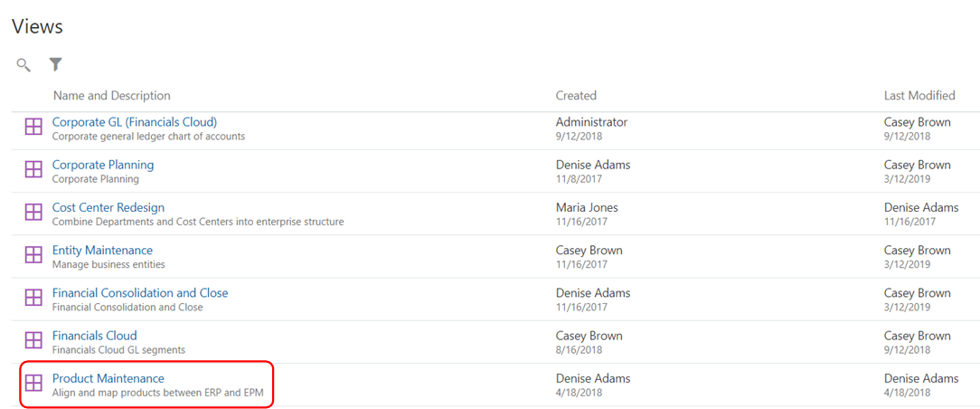Click the Financials Cloud view grid icon
980x409 pixels.
pos(33,339)
